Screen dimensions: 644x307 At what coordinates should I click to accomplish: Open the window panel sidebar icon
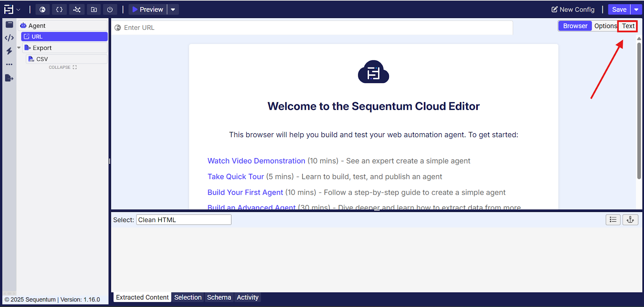(x=9, y=25)
